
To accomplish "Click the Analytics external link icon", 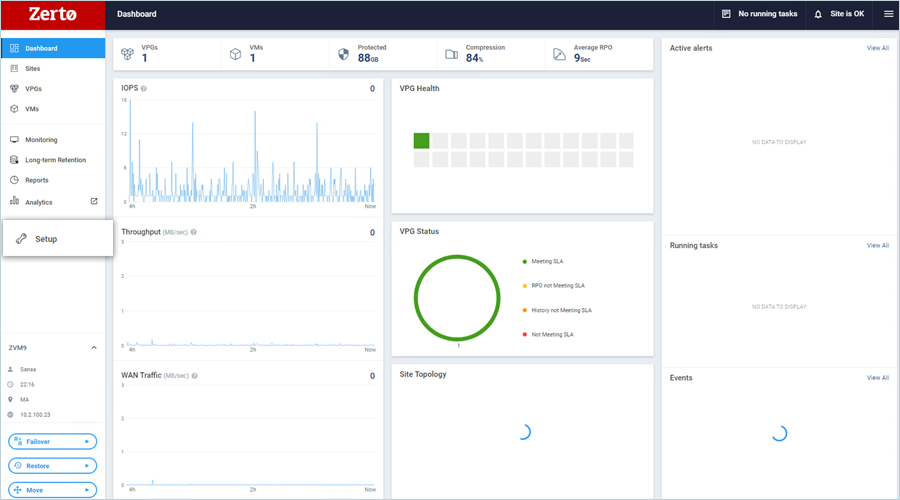I will point(94,202).
